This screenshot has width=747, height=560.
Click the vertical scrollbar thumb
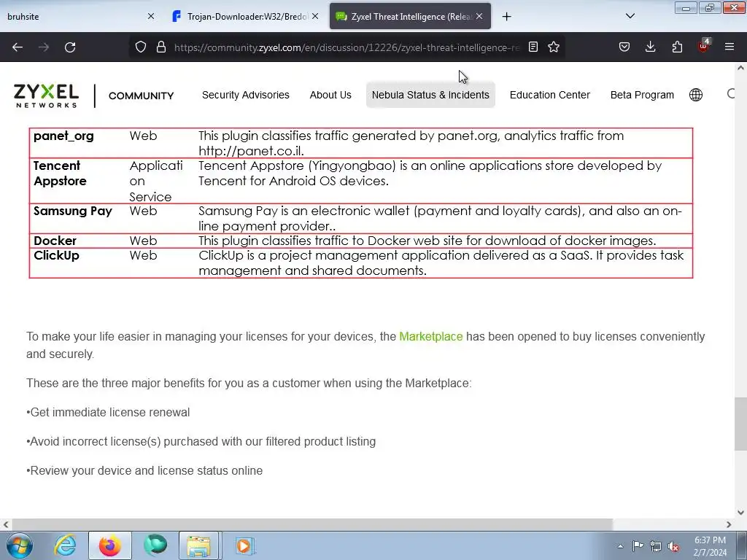pos(740,424)
